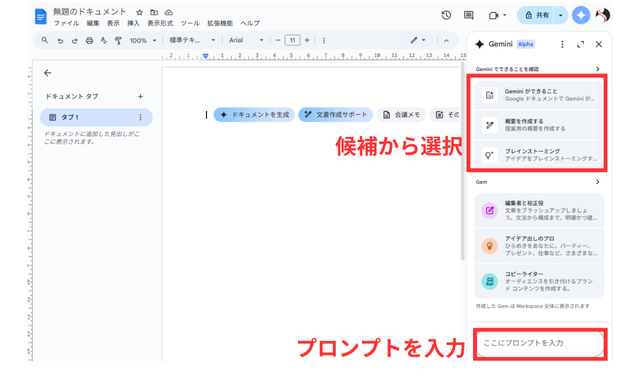Redo the last action
The height and width of the screenshot is (384, 640).
click(74, 40)
